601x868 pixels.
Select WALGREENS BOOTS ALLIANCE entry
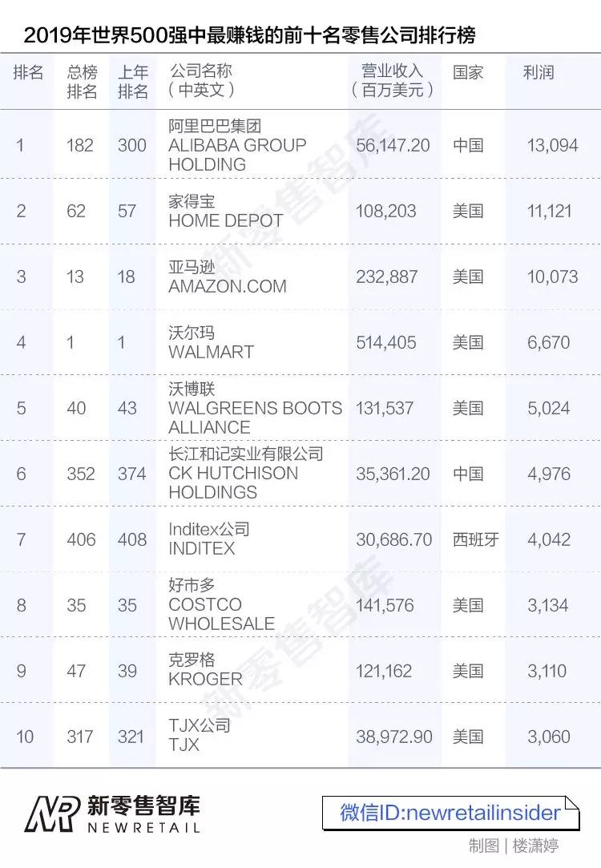(255, 408)
